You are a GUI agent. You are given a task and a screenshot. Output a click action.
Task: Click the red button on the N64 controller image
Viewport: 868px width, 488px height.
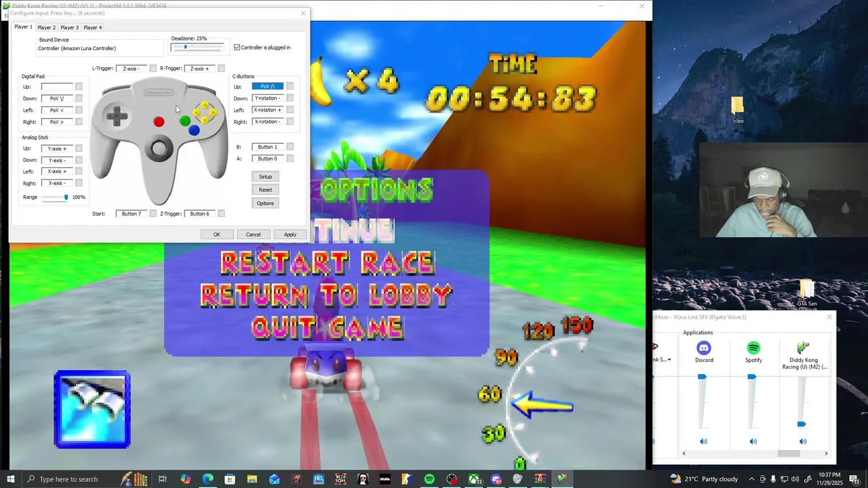[x=159, y=121]
